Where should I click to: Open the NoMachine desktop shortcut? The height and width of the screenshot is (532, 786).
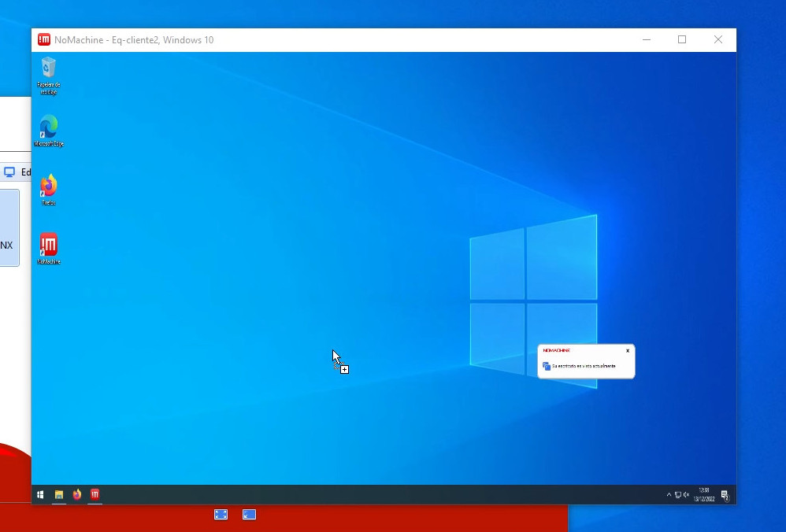tap(48, 246)
